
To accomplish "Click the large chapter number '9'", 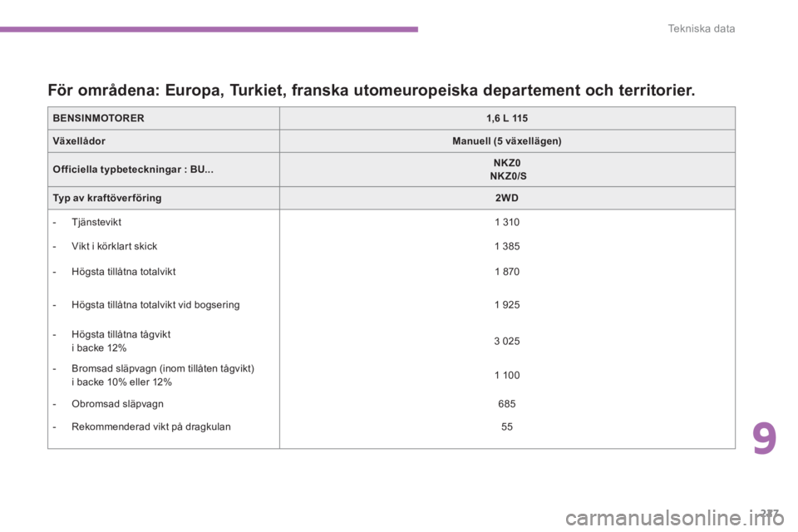I will 765,439.
